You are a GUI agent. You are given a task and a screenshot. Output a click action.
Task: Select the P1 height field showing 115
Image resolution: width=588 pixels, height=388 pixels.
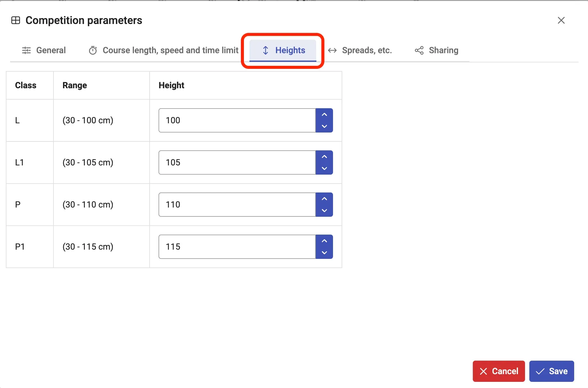[x=237, y=247]
